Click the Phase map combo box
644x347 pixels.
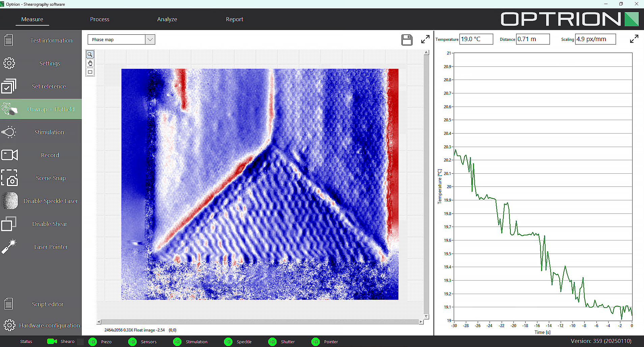[x=121, y=39]
